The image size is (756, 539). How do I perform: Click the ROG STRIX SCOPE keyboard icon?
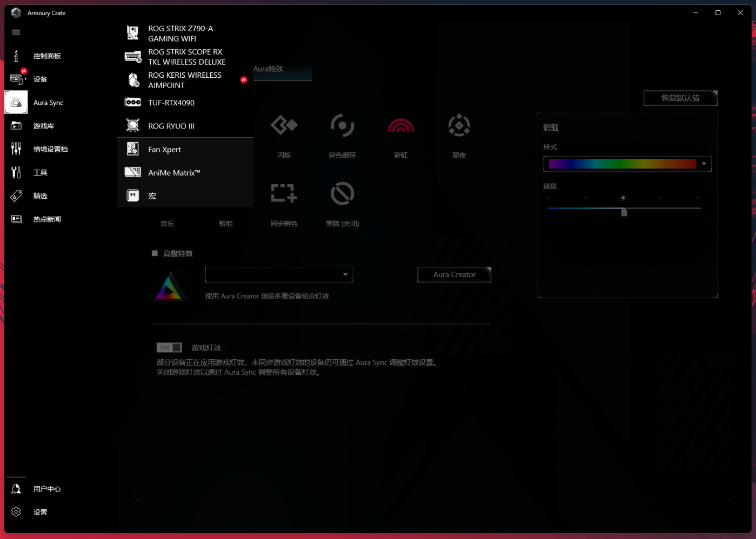pos(133,57)
